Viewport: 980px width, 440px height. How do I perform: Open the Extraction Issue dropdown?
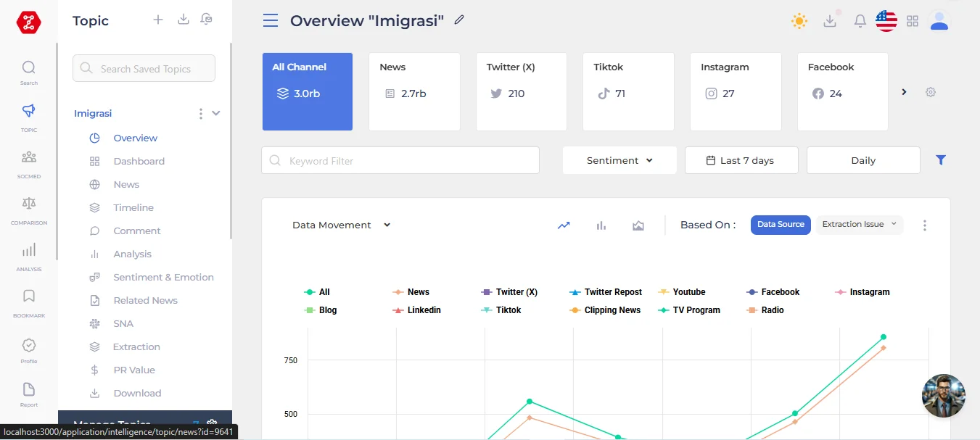coord(860,225)
